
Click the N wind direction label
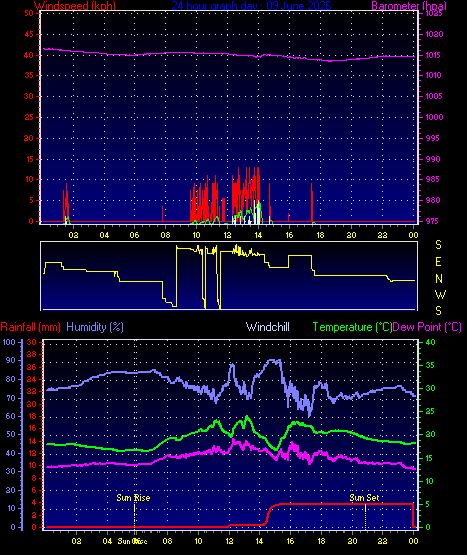439,279
